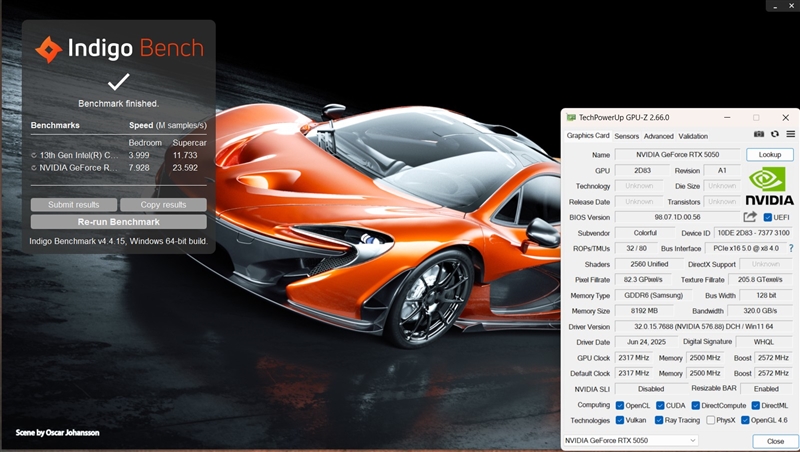800x452 pixels.
Task: Toggle the OpenCL checkbox
Action: coord(619,405)
